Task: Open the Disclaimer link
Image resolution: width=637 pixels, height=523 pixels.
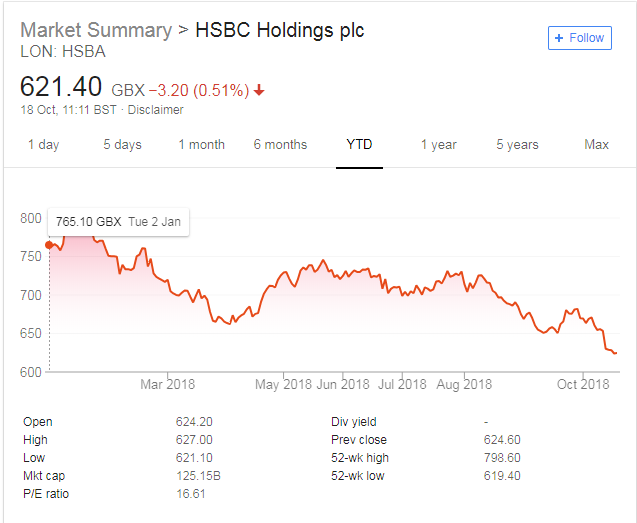Action: coord(155,109)
